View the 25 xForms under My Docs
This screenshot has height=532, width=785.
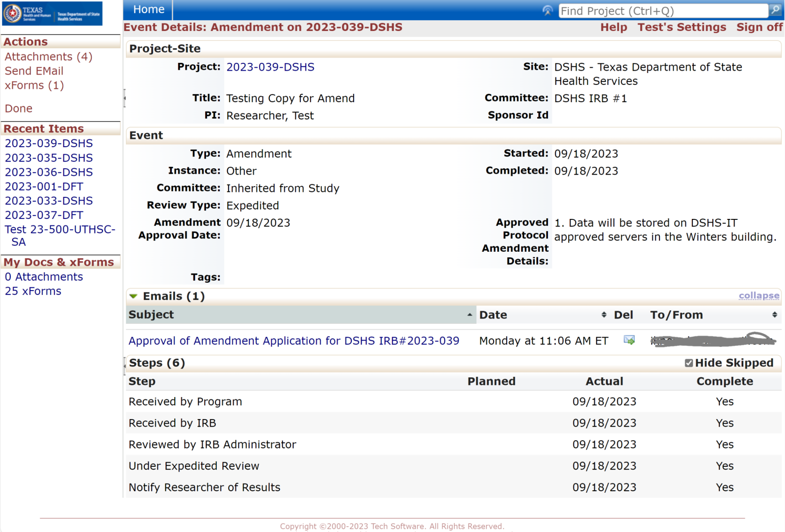pyautogui.click(x=32, y=291)
